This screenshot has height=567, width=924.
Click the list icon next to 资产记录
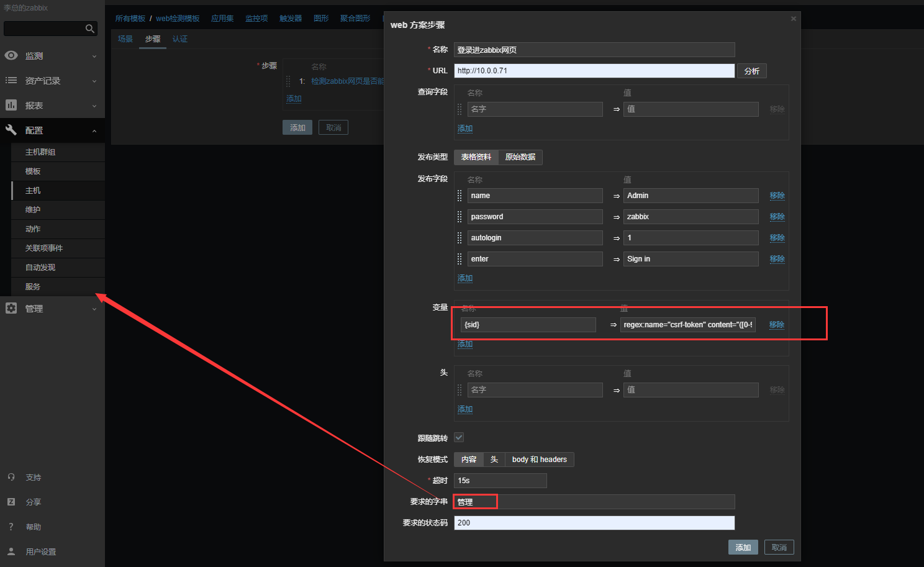pos(11,80)
